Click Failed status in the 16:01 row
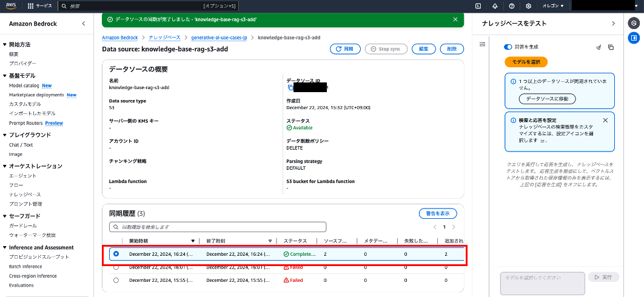The height and width of the screenshot is (297, 644). [x=293, y=267]
